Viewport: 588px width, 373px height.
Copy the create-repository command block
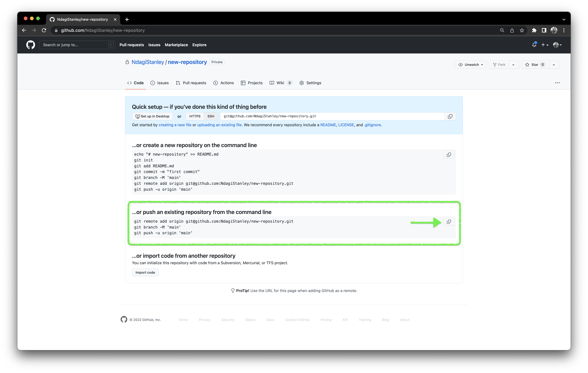tap(449, 155)
